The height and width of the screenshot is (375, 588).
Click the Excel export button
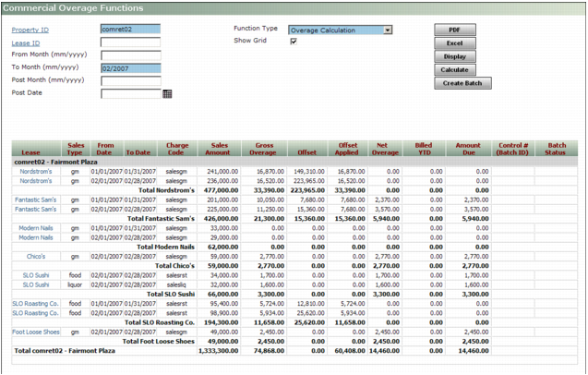coord(455,43)
